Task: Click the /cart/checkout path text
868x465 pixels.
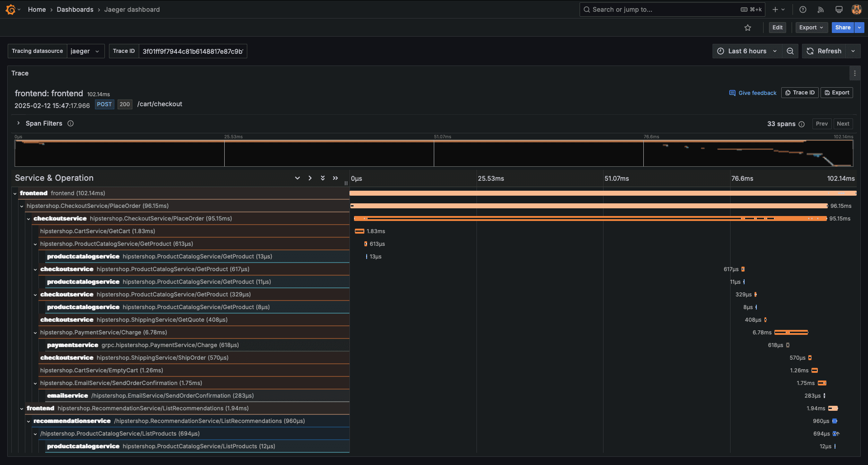Action: coord(160,104)
